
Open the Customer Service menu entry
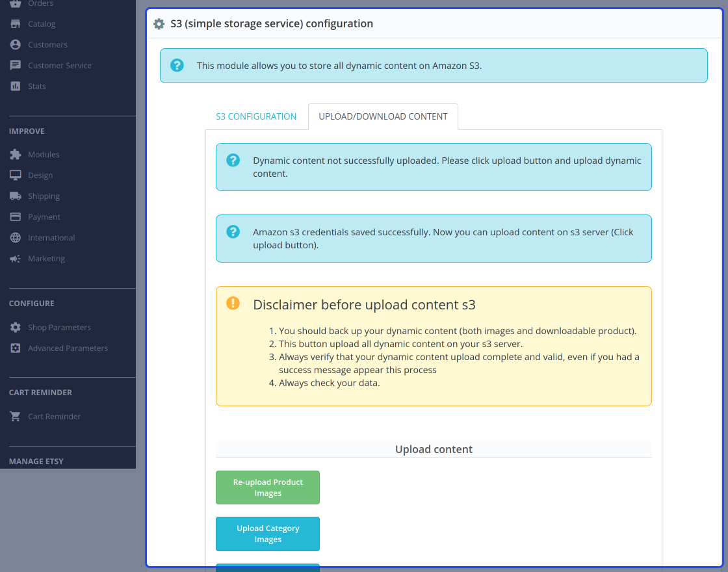59,66
